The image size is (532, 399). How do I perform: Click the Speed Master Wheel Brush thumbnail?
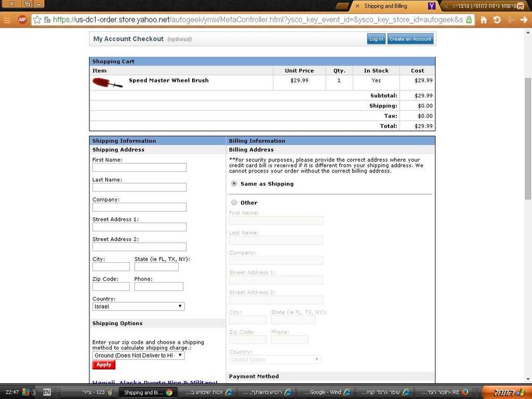click(x=107, y=82)
